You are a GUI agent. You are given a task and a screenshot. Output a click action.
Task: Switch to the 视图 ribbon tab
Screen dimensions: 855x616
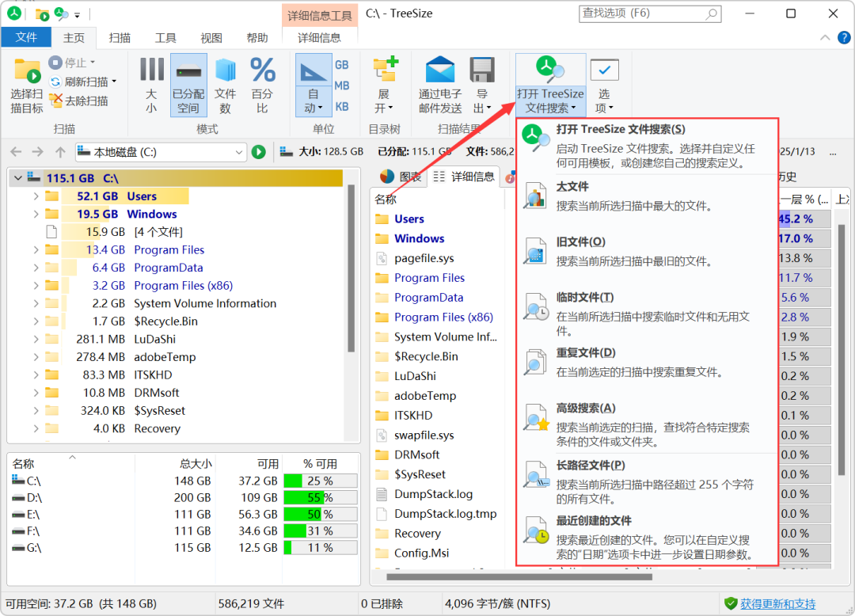[x=211, y=38]
